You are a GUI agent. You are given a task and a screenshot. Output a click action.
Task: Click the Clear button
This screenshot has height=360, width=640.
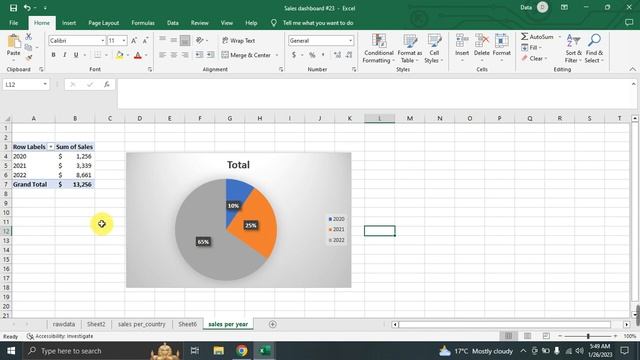tap(533, 58)
